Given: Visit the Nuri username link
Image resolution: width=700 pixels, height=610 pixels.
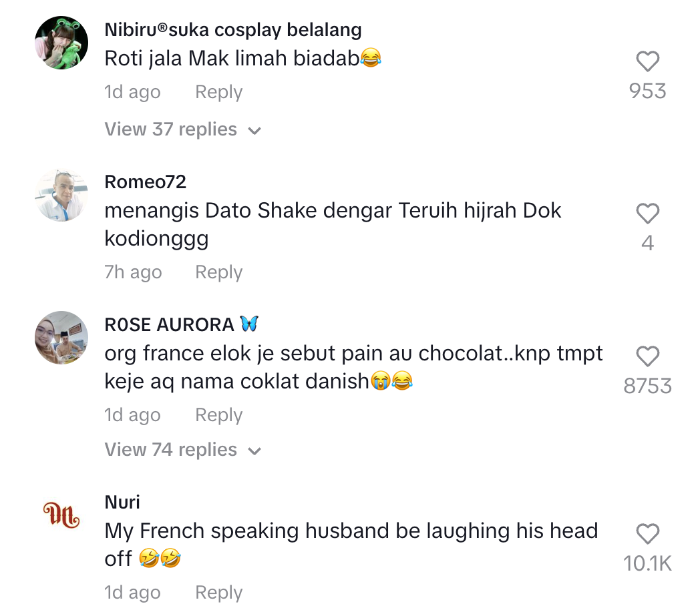Looking at the screenshot, I should 123,502.
